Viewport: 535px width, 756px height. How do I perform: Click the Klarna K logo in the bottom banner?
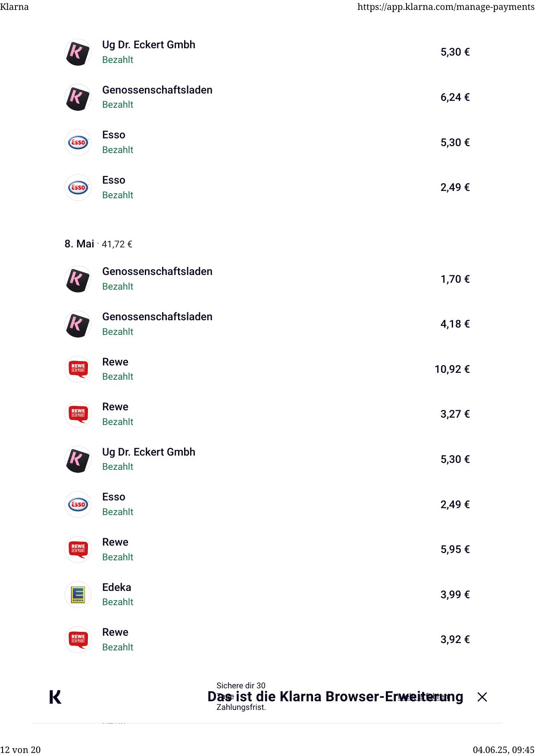55,697
